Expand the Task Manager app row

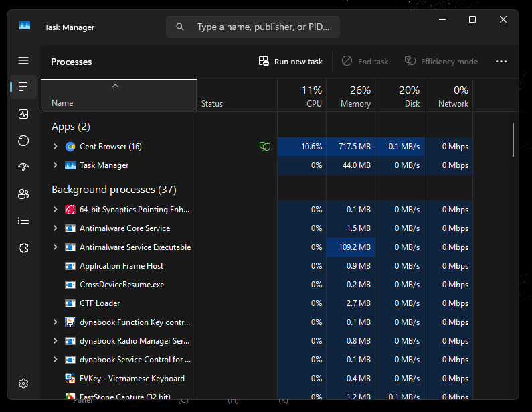(x=55, y=165)
